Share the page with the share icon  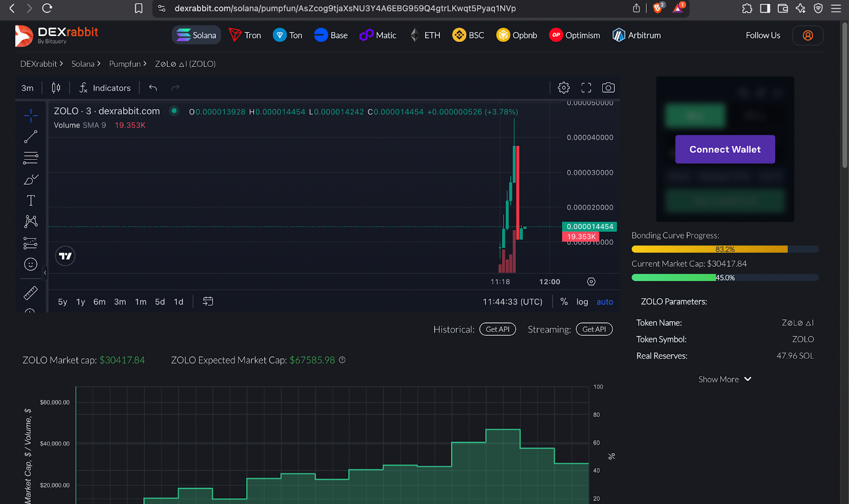click(x=636, y=8)
